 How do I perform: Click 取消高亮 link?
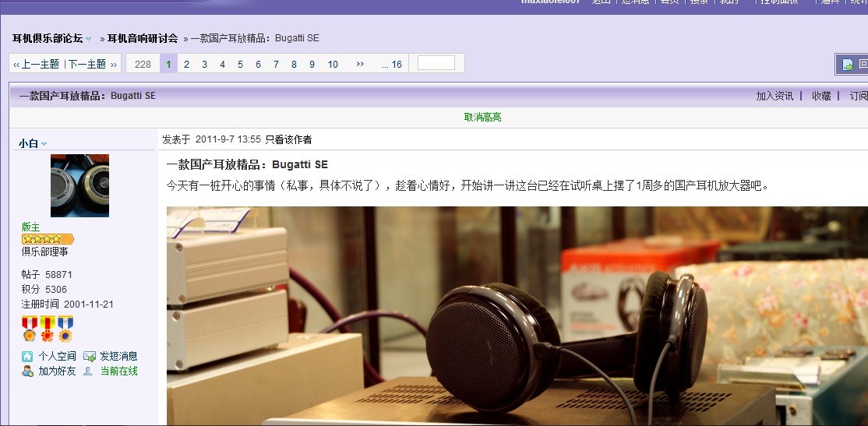coord(483,118)
